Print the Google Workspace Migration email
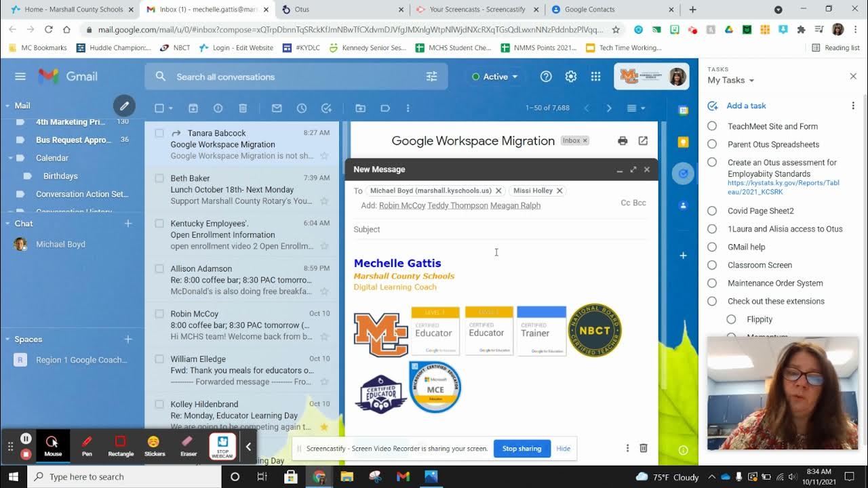The width and height of the screenshot is (868, 488). pyautogui.click(x=623, y=140)
